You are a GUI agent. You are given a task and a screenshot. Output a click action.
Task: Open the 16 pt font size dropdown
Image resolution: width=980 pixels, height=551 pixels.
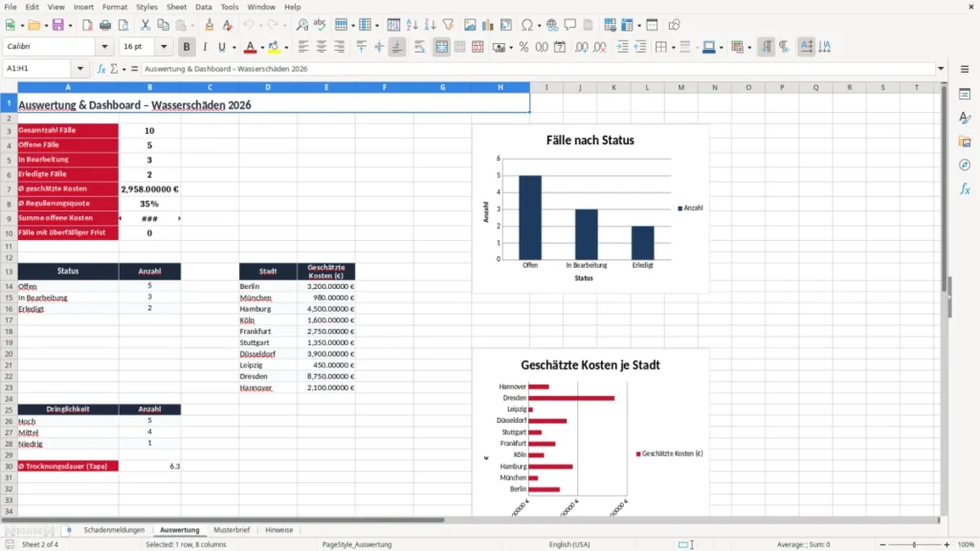[164, 46]
